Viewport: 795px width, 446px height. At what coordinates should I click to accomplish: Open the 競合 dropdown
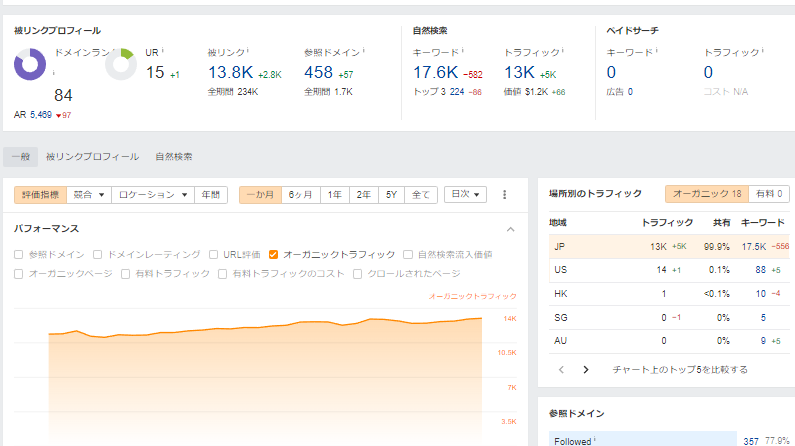tap(89, 195)
